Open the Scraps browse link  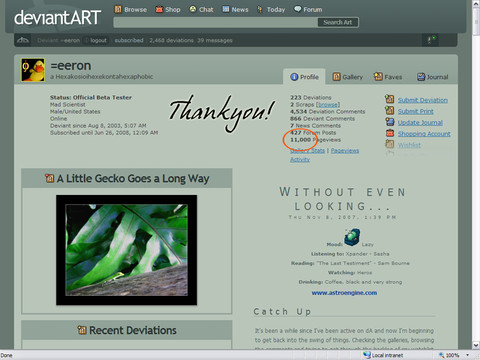(328, 105)
